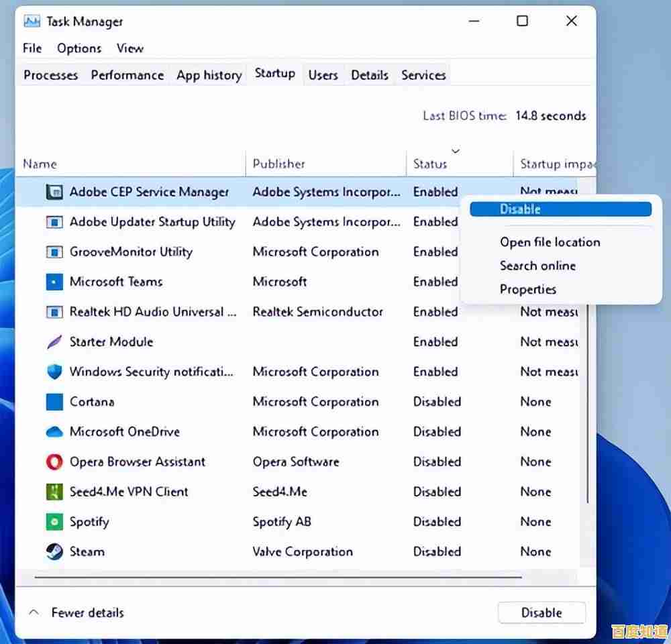
Task: Click the Spotify icon in startup list
Action: pyautogui.click(x=54, y=522)
